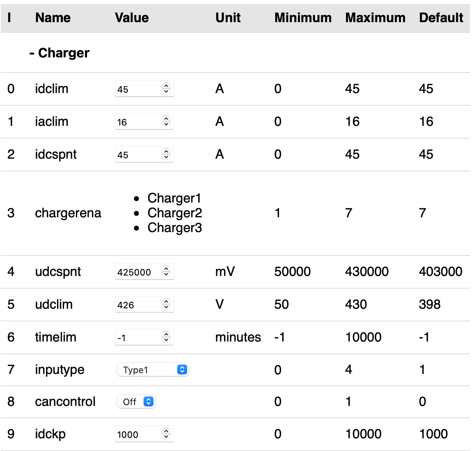Open the inputype Type1 dropdown

[153, 370]
